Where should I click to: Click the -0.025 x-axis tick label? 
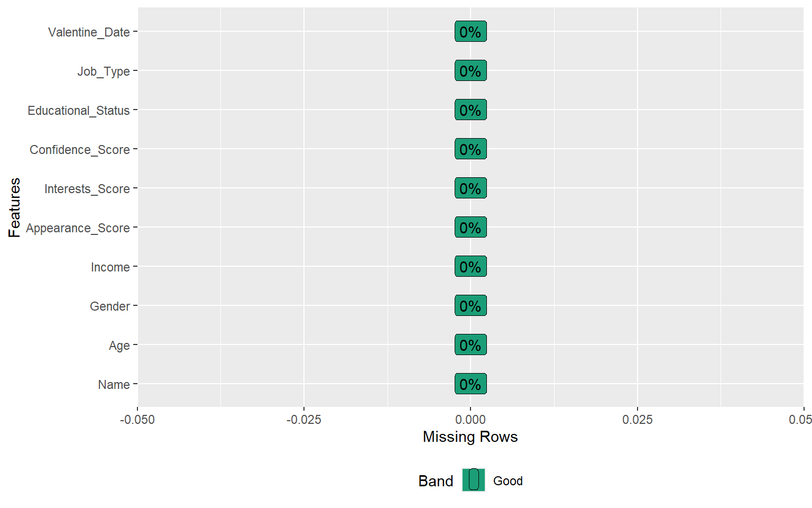coord(303,420)
